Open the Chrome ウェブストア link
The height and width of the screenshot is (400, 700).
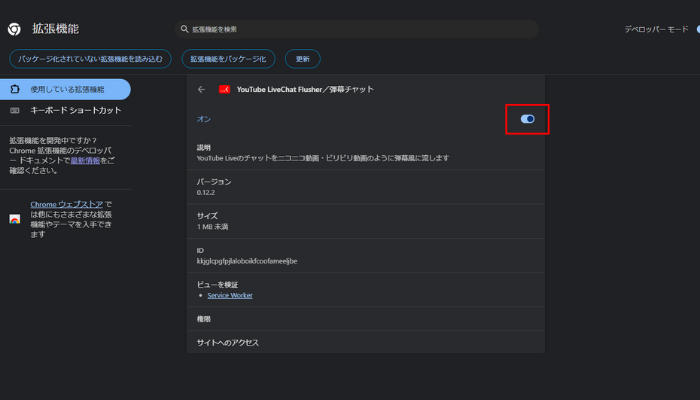pyautogui.click(x=67, y=204)
